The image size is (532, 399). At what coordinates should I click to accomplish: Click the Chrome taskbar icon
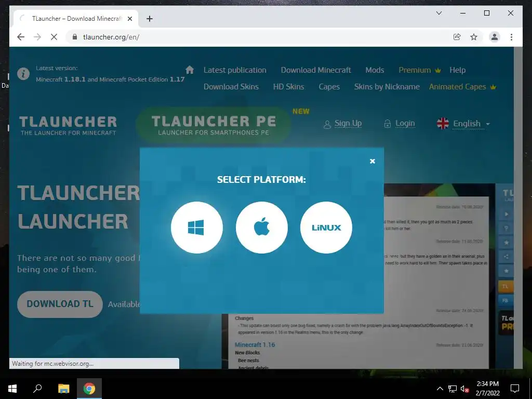[89, 389]
